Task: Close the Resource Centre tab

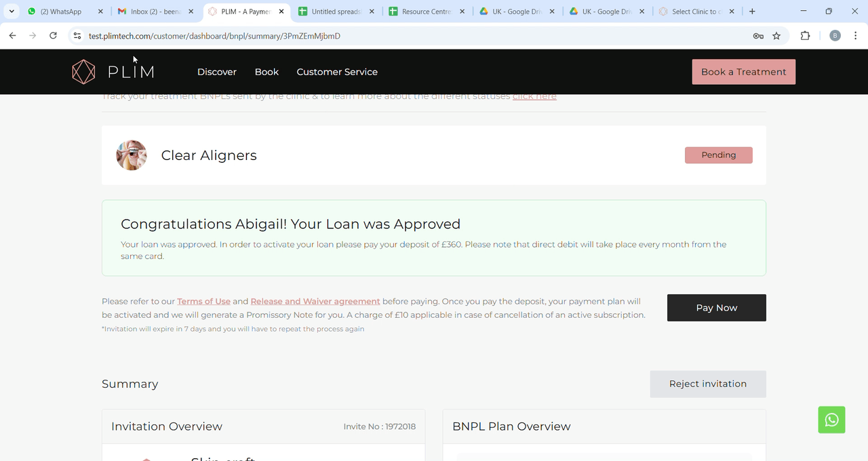Action: (462, 12)
